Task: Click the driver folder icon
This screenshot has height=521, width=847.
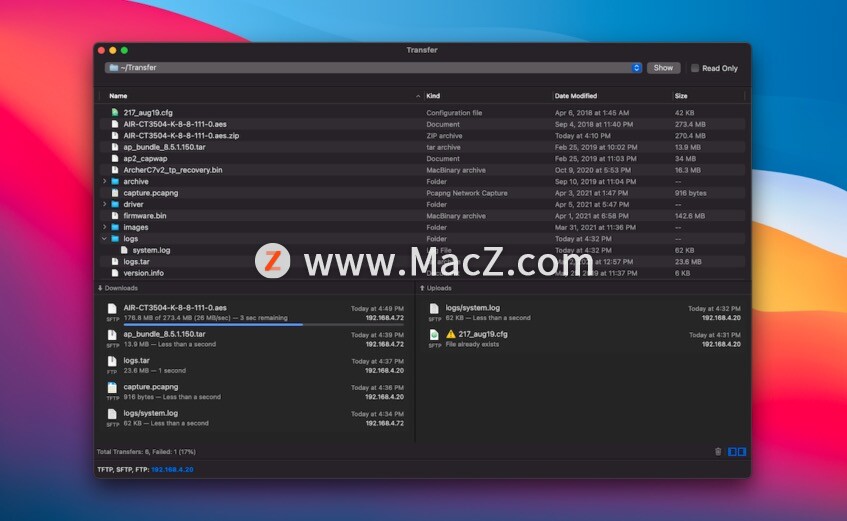Action: [x=115, y=204]
